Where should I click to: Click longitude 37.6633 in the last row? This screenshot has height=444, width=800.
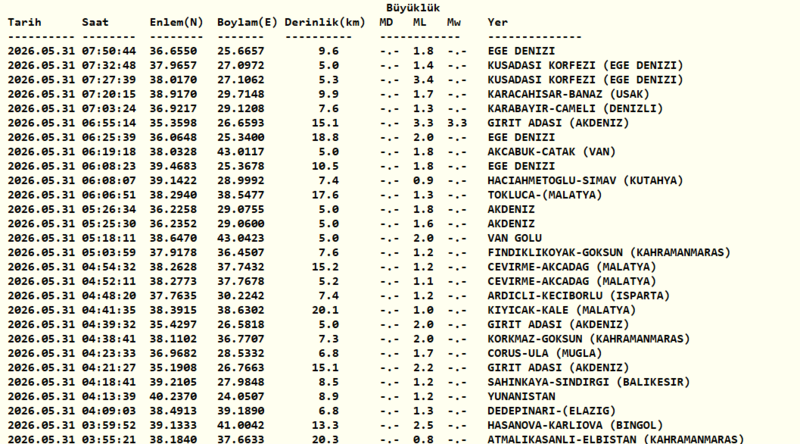241,439
